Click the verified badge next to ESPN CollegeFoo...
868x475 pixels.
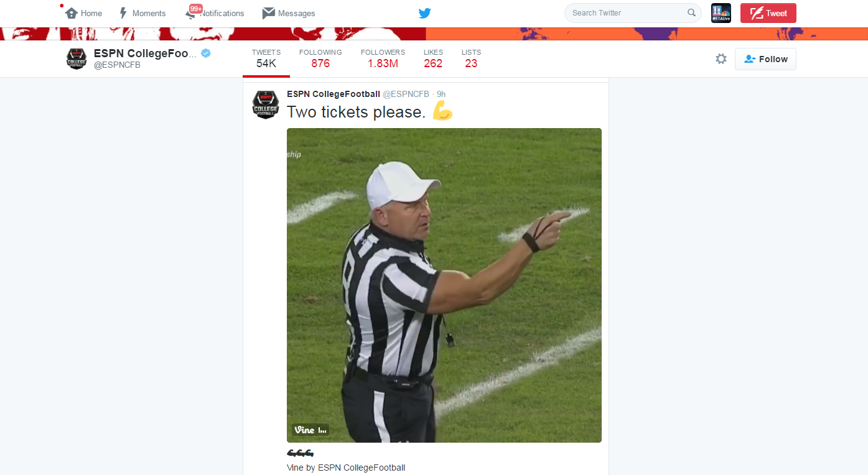tap(205, 53)
